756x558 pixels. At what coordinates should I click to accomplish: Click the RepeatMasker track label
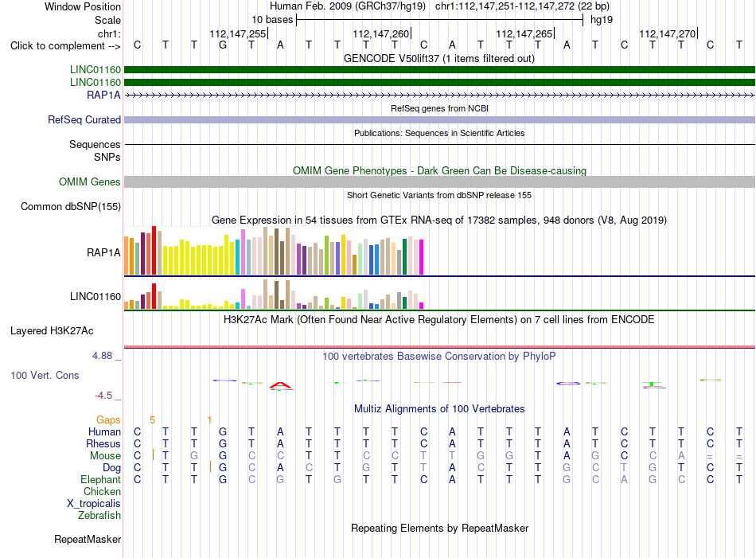click(88, 539)
